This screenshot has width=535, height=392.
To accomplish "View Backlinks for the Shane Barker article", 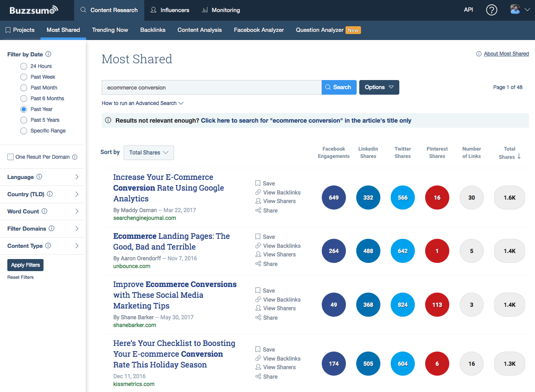I will click(278, 299).
